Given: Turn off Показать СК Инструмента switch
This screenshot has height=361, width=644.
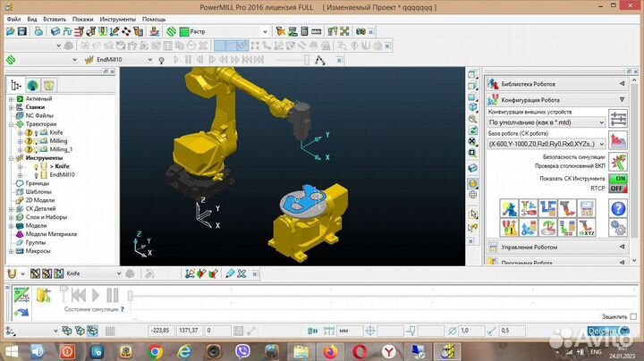Looking at the screenshot, I should coord(618,179).
